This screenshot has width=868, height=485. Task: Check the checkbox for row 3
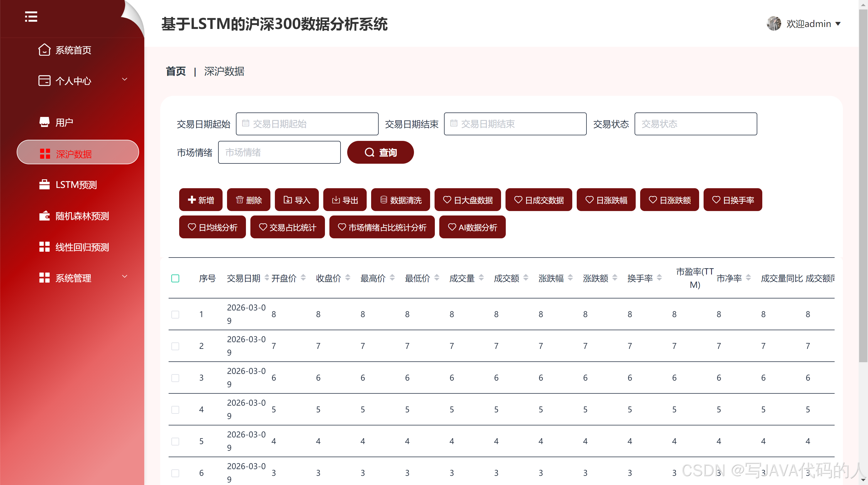(175, 378)
